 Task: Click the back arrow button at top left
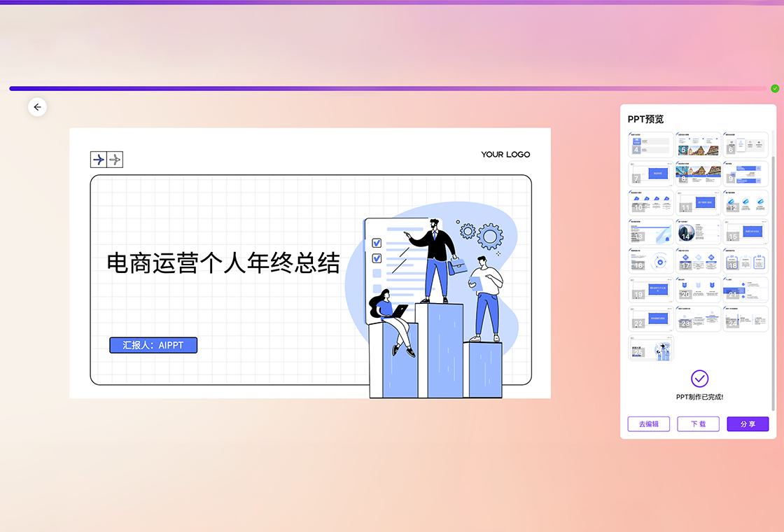[37, 107]
